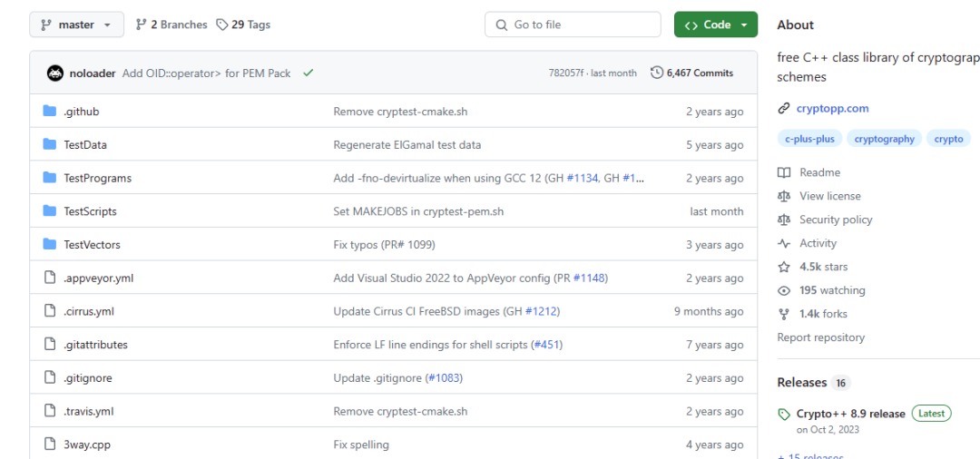Open Fix typos (PR# 1099) commit

385,245
